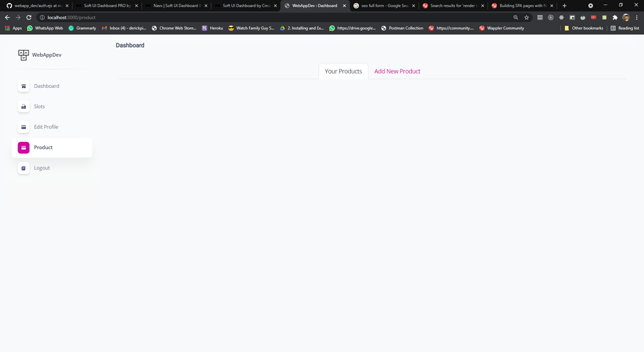Click the Dashboard sidebar icon
644x352 pixels.
click(23, 86)
